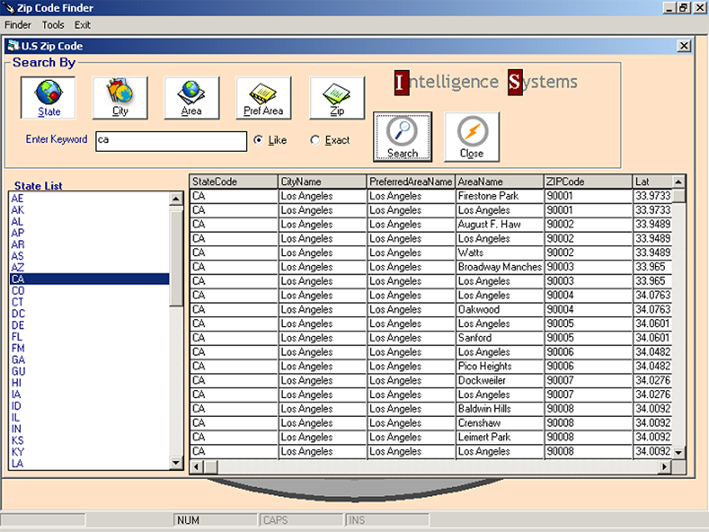Click the results grid down scroll arrow
Image resolution: width=709 pixels, height=532 pixels.
pos(679,453)
